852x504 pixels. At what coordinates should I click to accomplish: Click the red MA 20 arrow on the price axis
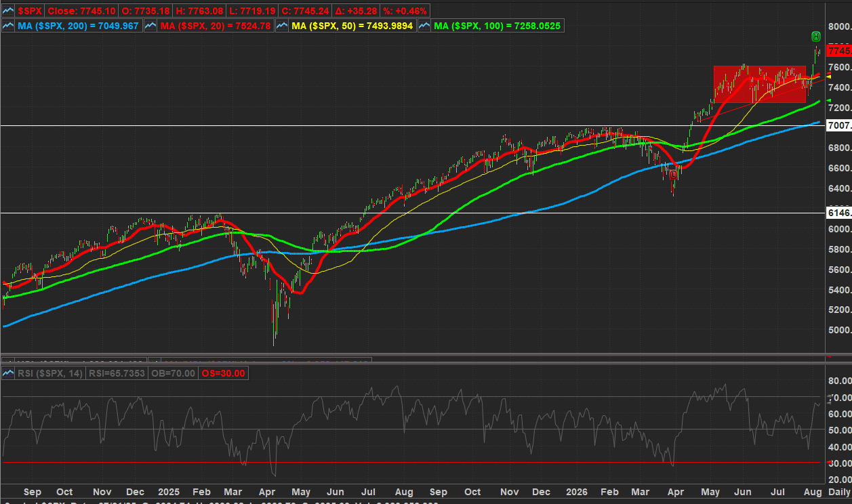(829, 72)
